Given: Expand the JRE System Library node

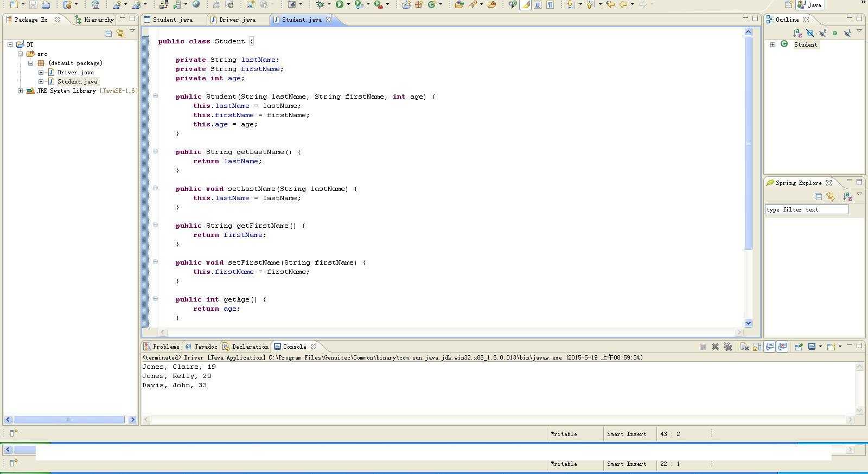Looking at the screenshot, I should [x=20, y=91].
